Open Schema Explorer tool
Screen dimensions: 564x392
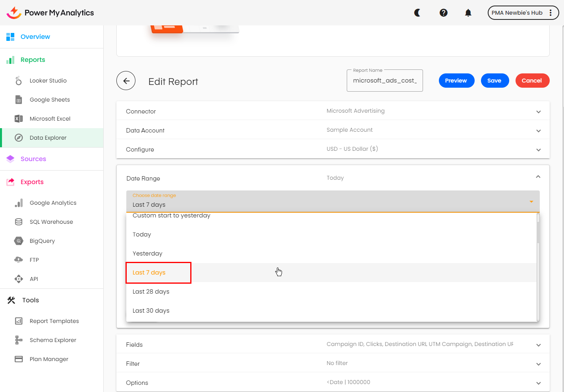point(53,340)
